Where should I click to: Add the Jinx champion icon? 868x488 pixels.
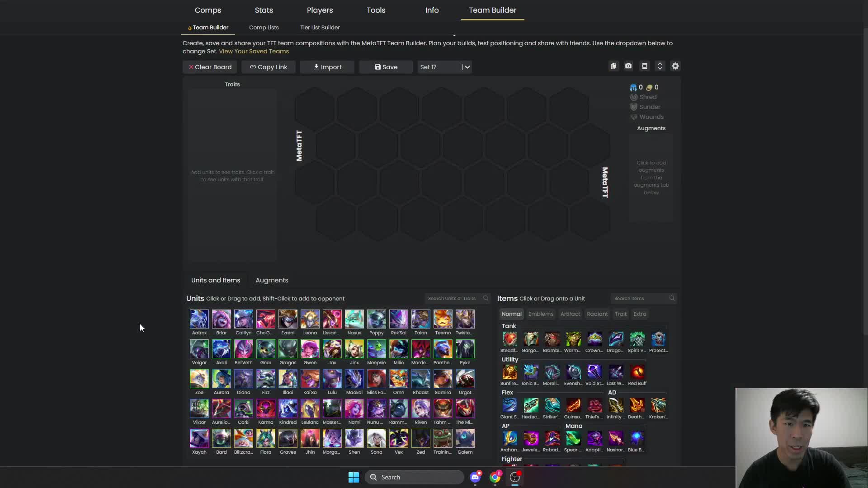(354, 349)
